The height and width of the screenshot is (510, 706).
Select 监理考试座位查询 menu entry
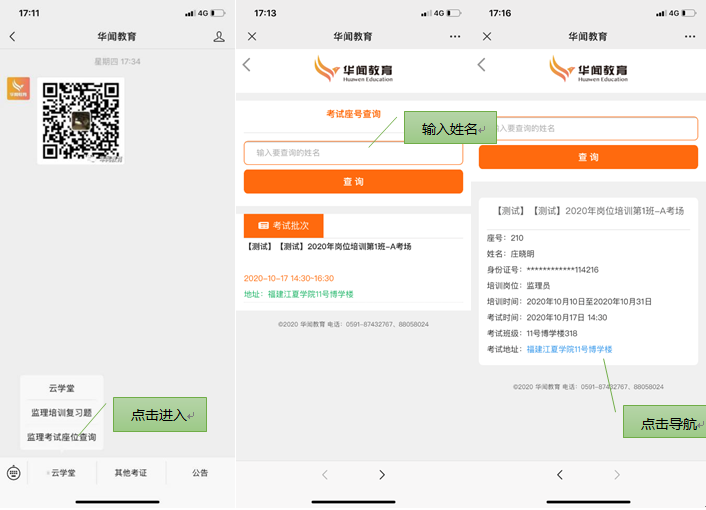click(x=62, y=437)
